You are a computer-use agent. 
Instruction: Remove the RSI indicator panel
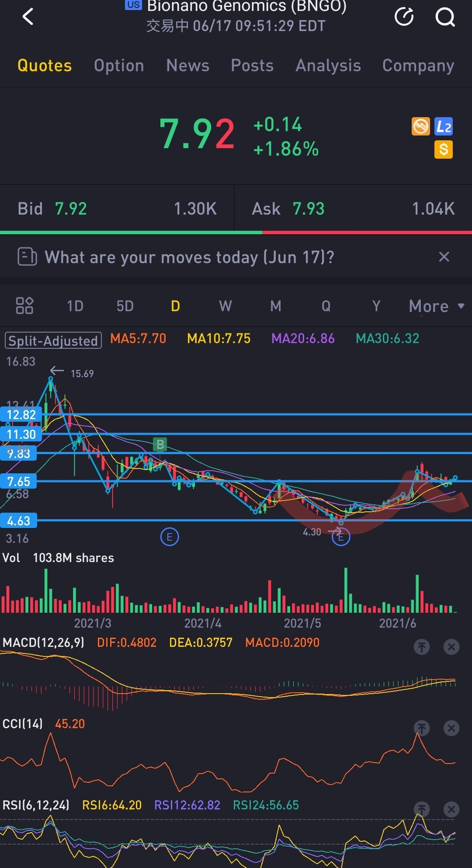pos(451,809)
